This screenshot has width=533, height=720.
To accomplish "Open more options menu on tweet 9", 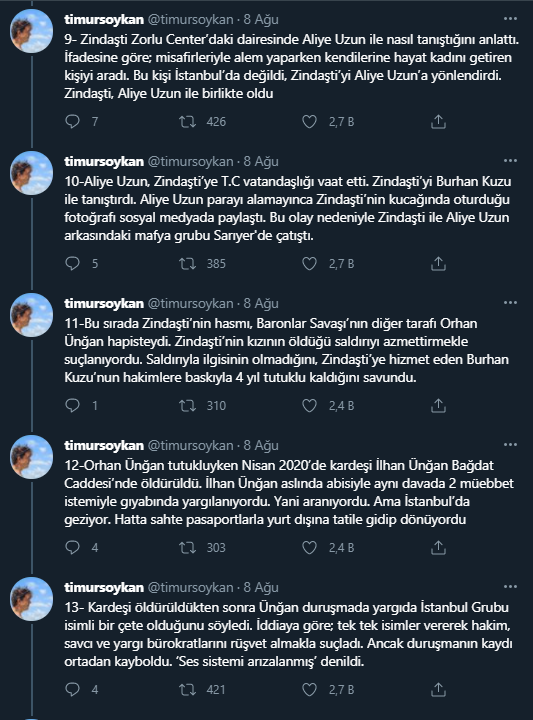I will tap(511, 19).
